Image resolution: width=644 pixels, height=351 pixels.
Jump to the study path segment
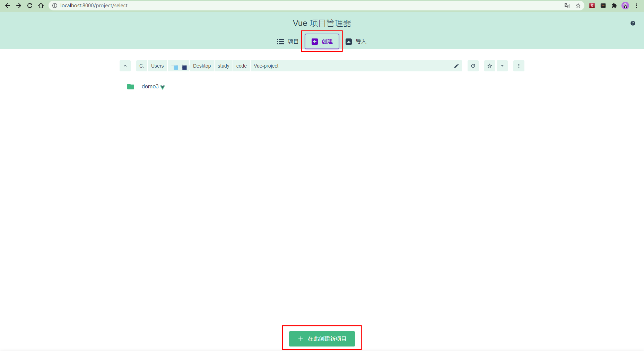click(223, 66)
